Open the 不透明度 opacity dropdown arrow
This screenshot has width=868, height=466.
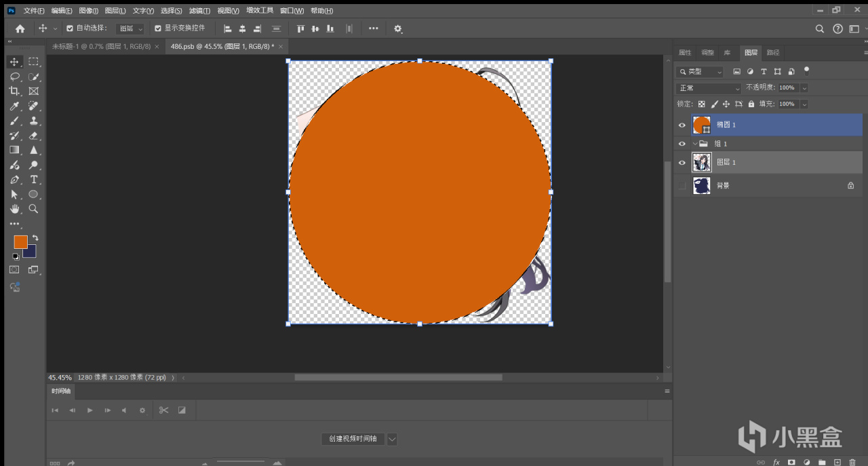pos(804,88)
